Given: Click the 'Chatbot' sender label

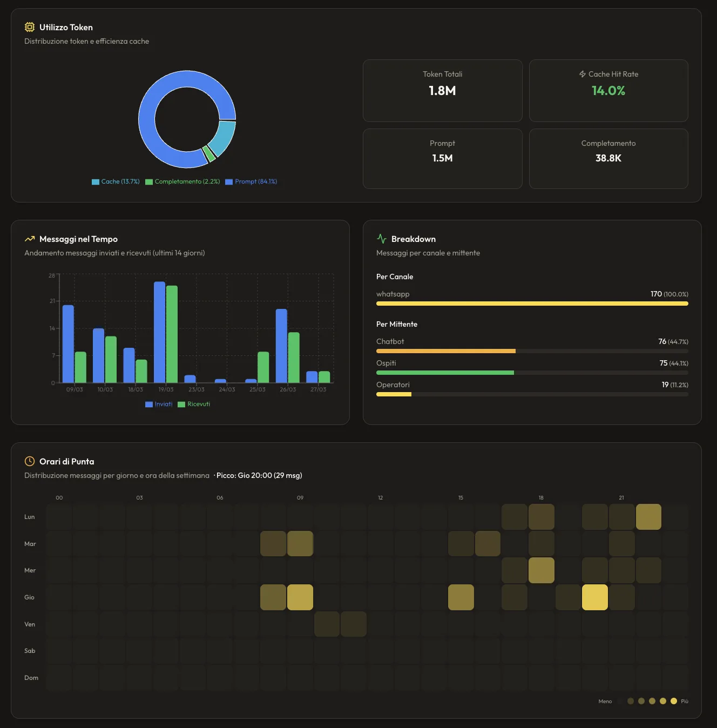Looking at the screenshot, I should 390,341.
